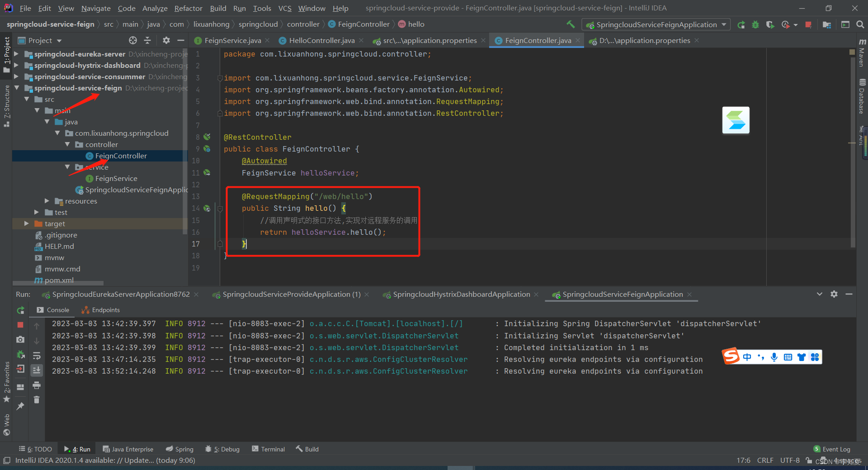The height and width of the screenshot is (470, 868).
Task: Select pom.xml in project tree
Action: pos(59,280)
